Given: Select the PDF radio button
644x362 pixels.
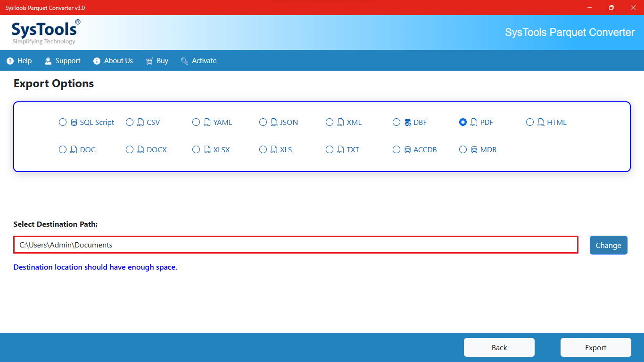Looking at the screenshot, I should click(x=463, y=123).
